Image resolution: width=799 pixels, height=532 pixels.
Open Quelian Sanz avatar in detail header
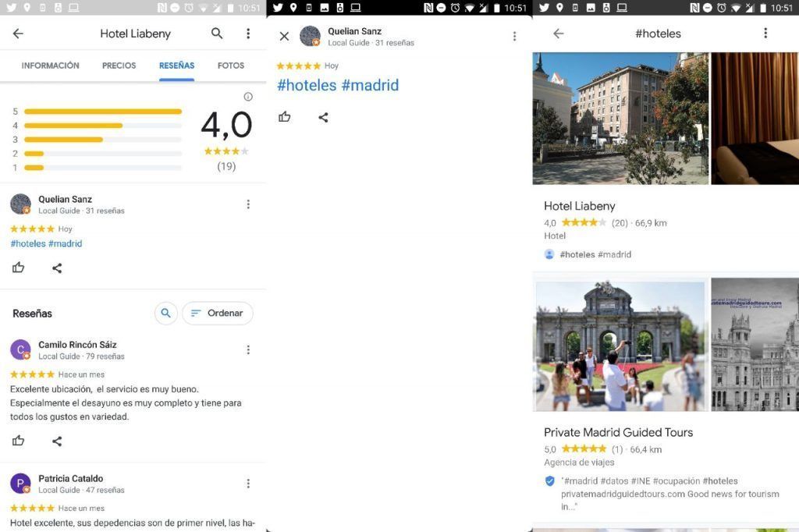point(310,36)
